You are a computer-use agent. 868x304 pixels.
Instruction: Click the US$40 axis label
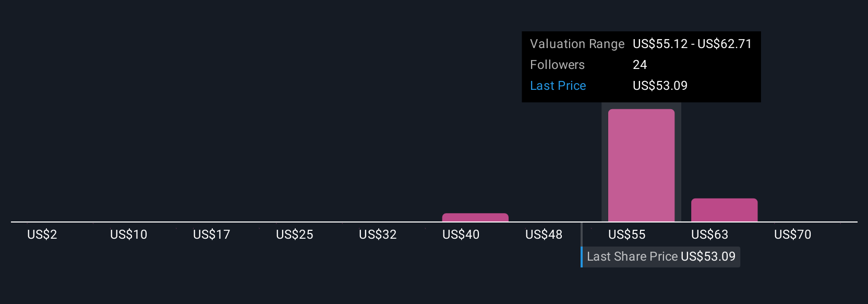(x=461, y=235)
